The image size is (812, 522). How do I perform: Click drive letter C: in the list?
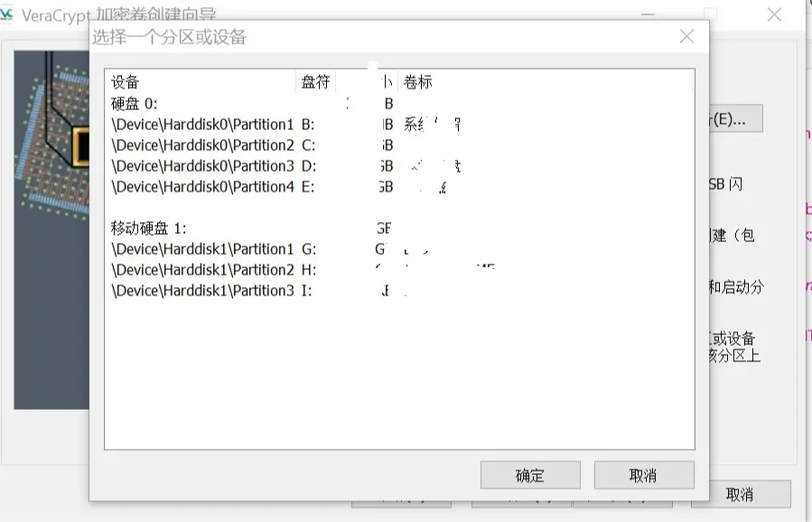tap(308, 145)
